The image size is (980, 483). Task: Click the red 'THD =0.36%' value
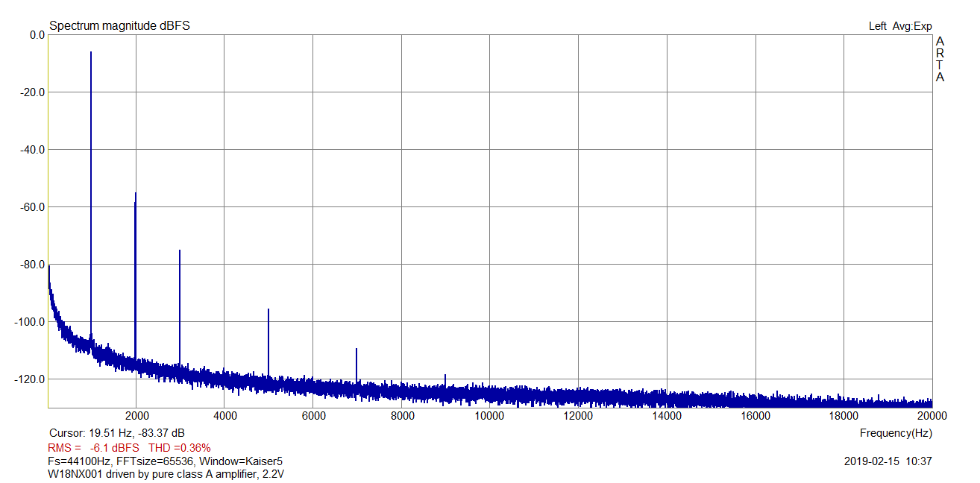179,448
